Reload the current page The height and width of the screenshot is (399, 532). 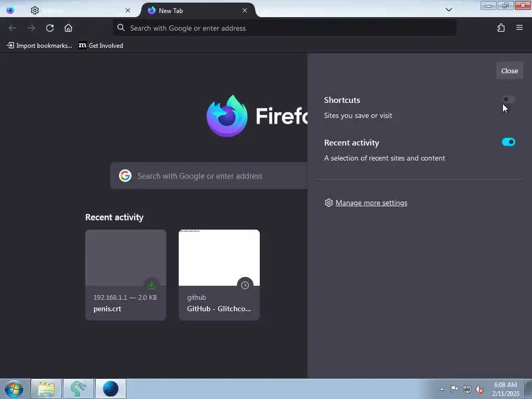click(x=50, y=28)
